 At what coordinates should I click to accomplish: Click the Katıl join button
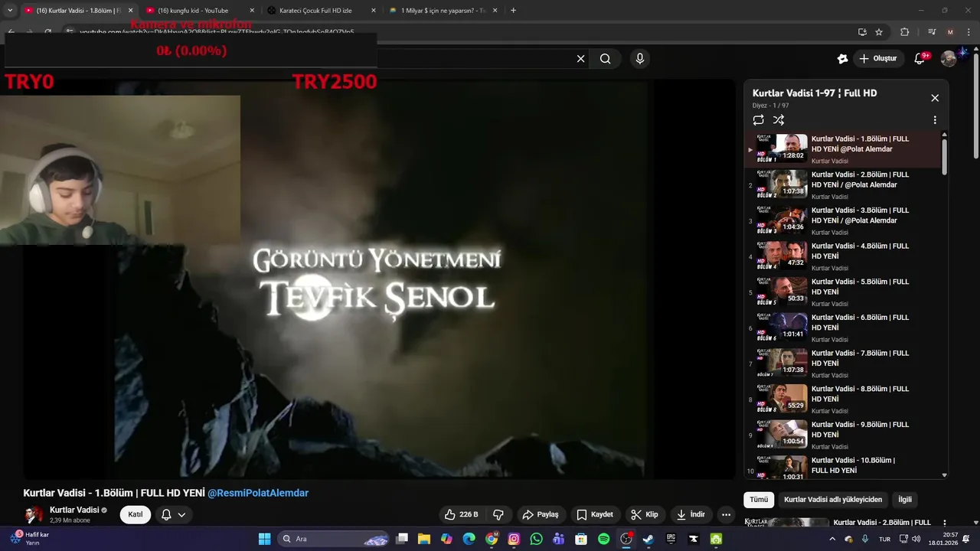pos(136,514)
